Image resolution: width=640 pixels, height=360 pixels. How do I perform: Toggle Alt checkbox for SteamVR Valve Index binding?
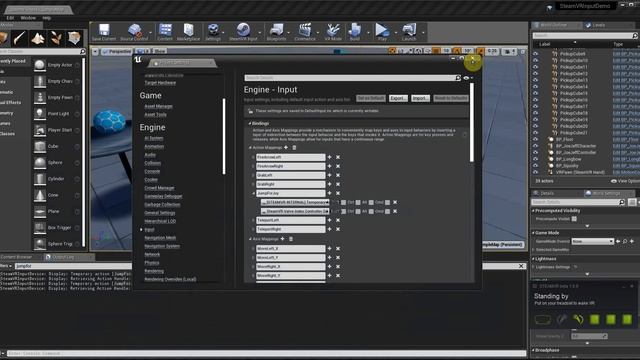click(371, 211)
